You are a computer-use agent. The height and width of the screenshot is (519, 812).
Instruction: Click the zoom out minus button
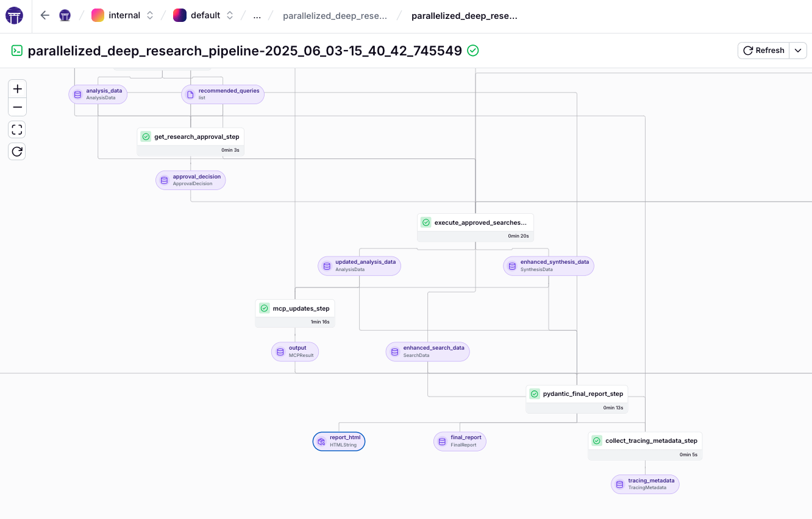tap(17, 107)
